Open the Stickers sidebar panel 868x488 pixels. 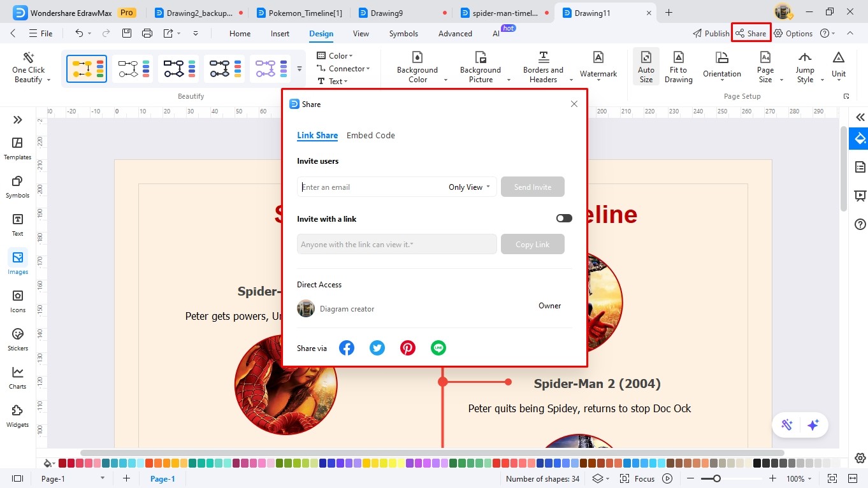(18, 340)
